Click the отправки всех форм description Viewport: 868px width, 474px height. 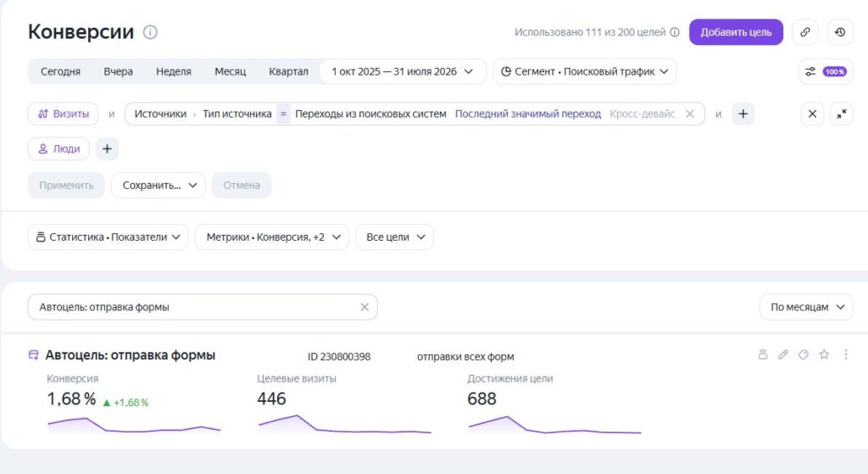[x=465, y=357]
